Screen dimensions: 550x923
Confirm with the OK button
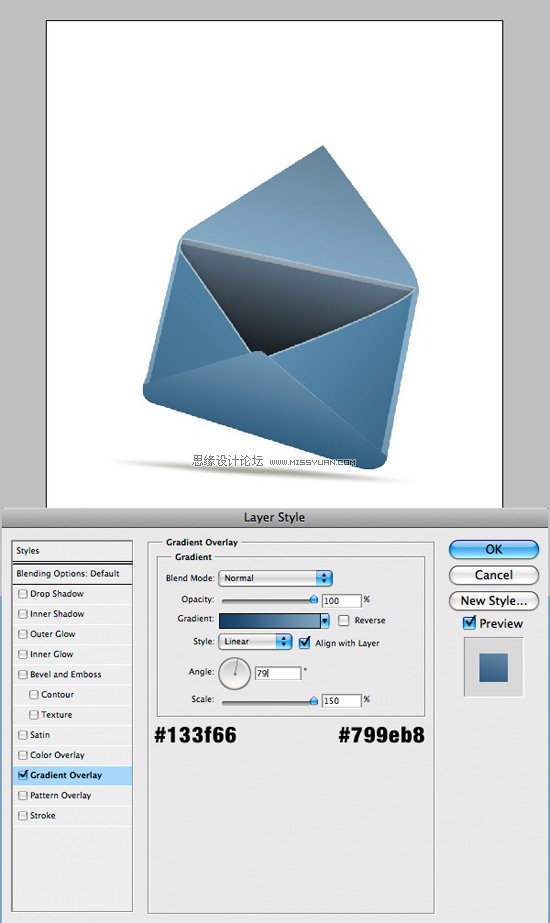[493, 549]
